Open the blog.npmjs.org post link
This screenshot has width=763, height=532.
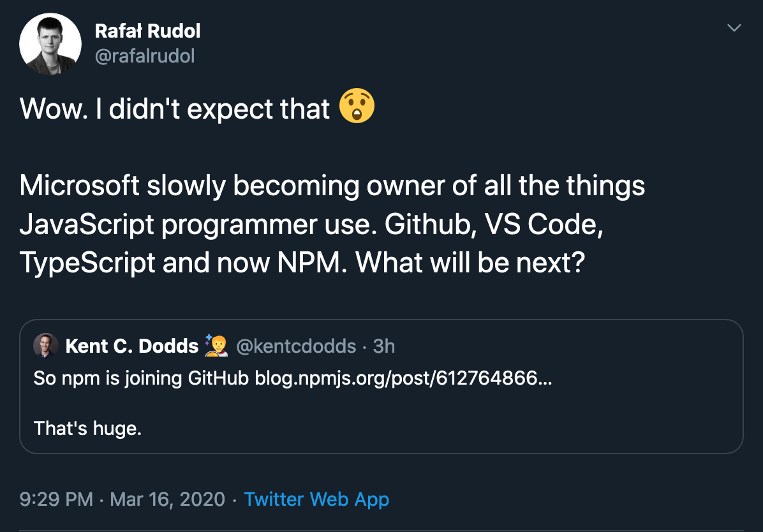(x=403, y=378)
